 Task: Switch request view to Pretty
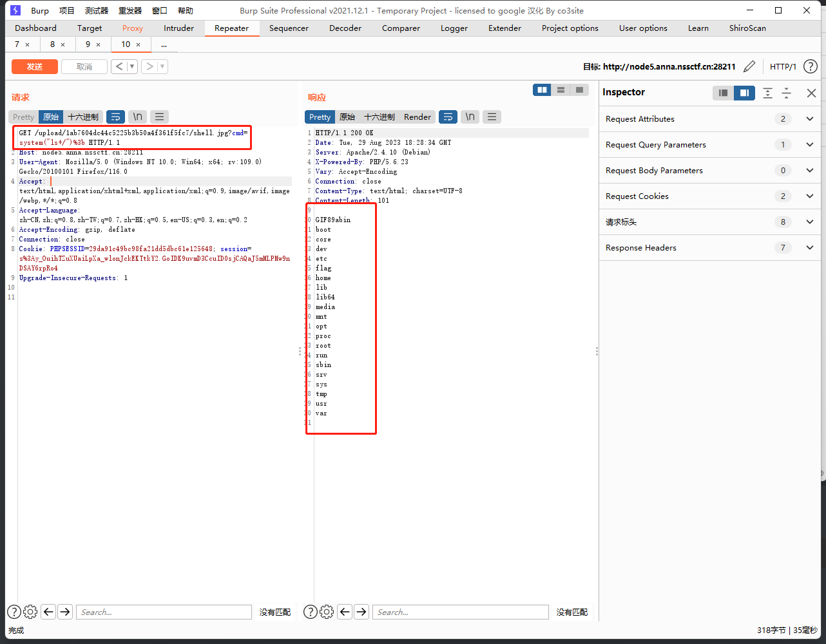23,117
